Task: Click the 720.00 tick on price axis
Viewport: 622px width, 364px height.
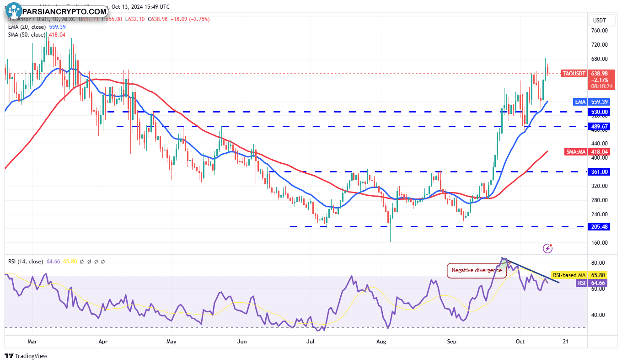Action: click(x=600, y=45)
